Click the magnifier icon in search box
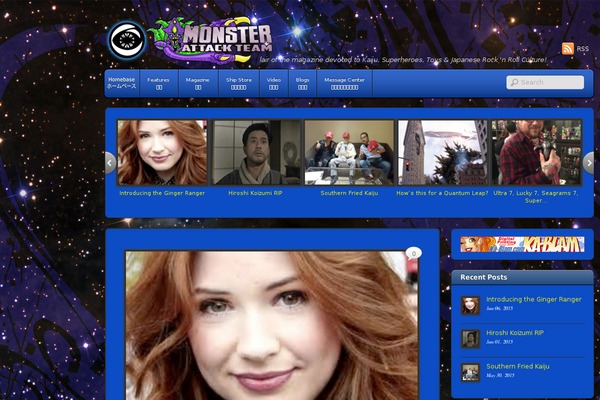 pyautogui.click(x=514, y=82)
